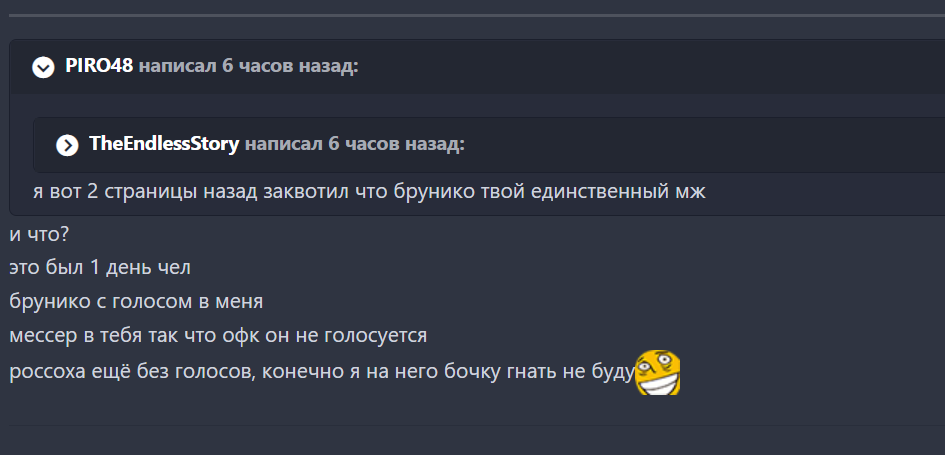Screen dimensions: 945x455
Task: Click the laughing troll emoji
Action: [658, 372]
